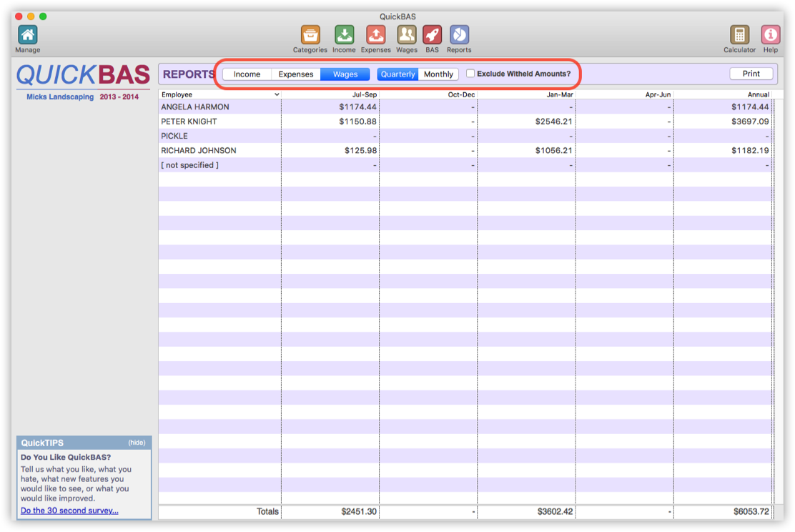Image resolution: width=795 pixels, height=532 pixels.
Task: Open the Help icon
Action: pos(770,34)
